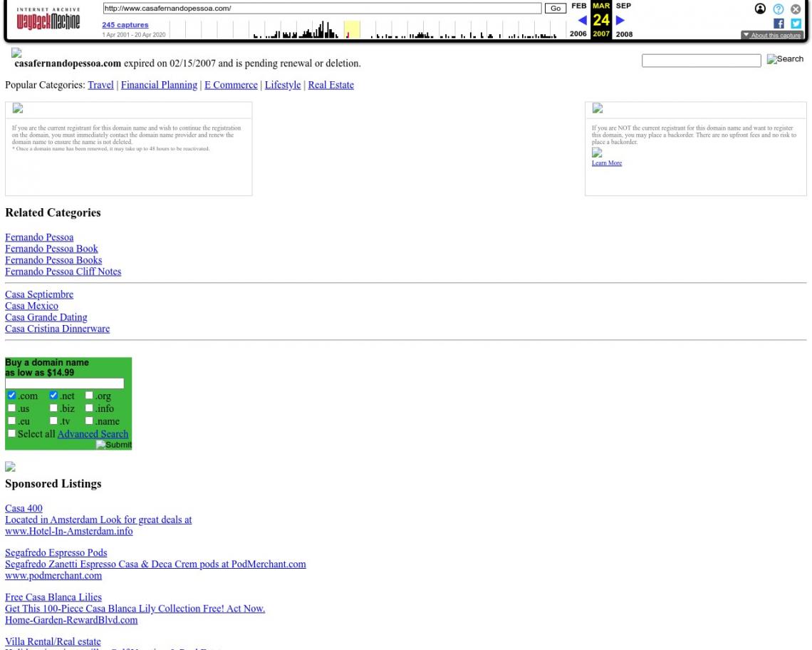Open Get This 100-Piece Collection link

click(135, 609)
